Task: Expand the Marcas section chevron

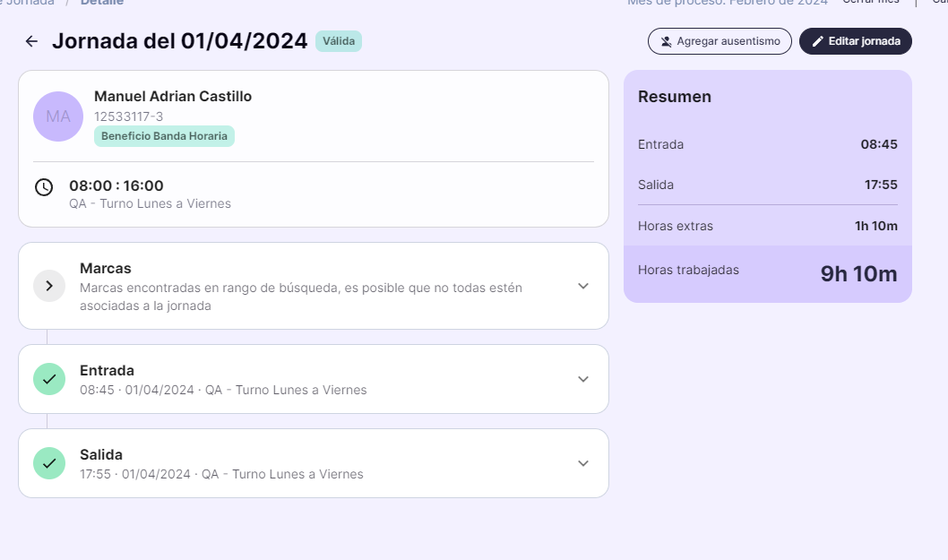Action: pos(582,286)
